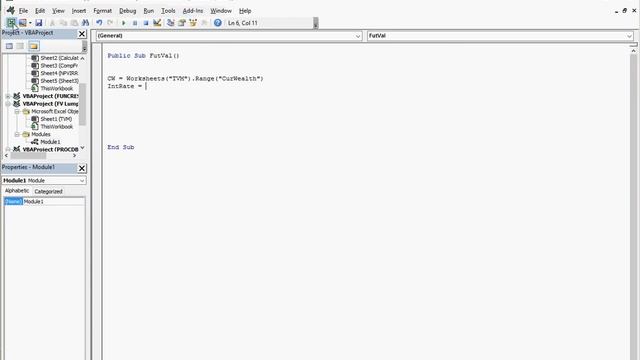Collapse the VBAProject (FV Lump...) node

point(8,104)
